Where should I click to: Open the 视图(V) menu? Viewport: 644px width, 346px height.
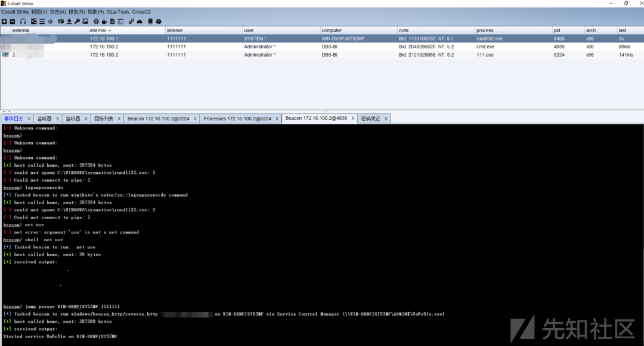pyautogui.click(x=39, y=12)
